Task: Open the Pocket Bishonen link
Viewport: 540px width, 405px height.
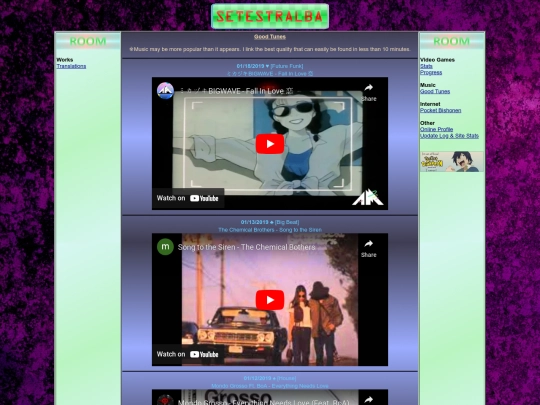Action: (440, 110)
